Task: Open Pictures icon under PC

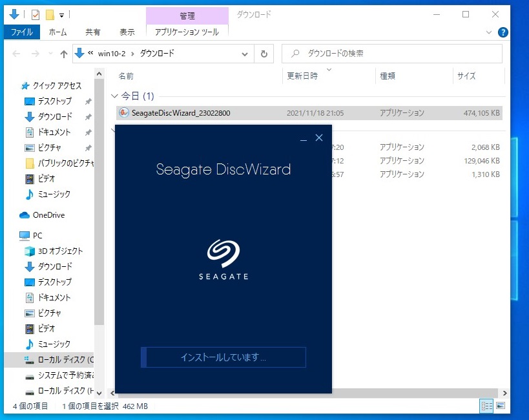Action: pos(30,313)
